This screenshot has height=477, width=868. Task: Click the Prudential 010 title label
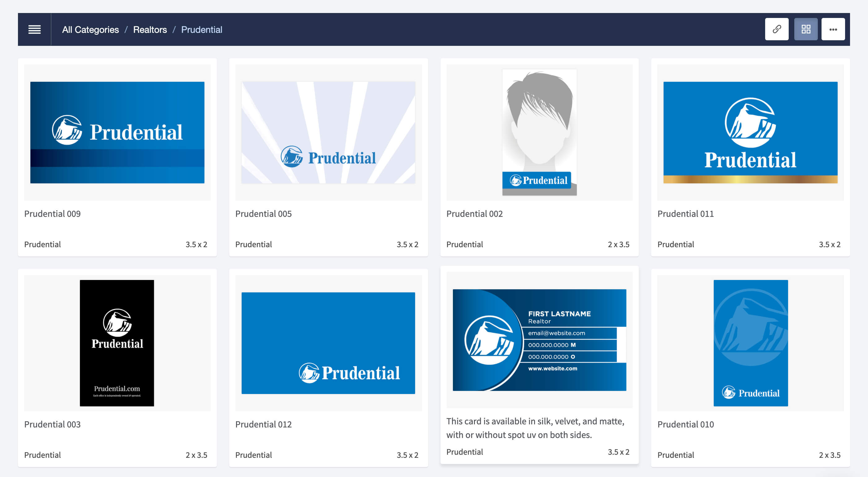685,424
